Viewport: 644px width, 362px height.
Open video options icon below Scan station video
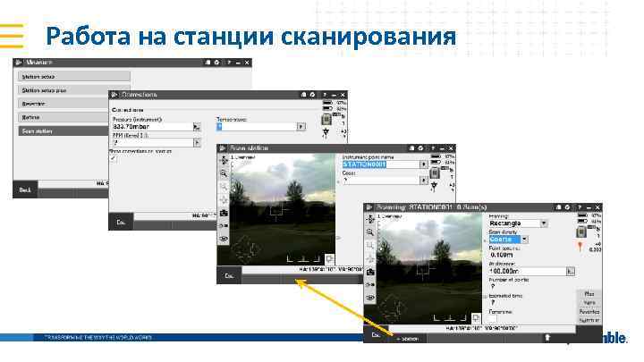(329, 259)
